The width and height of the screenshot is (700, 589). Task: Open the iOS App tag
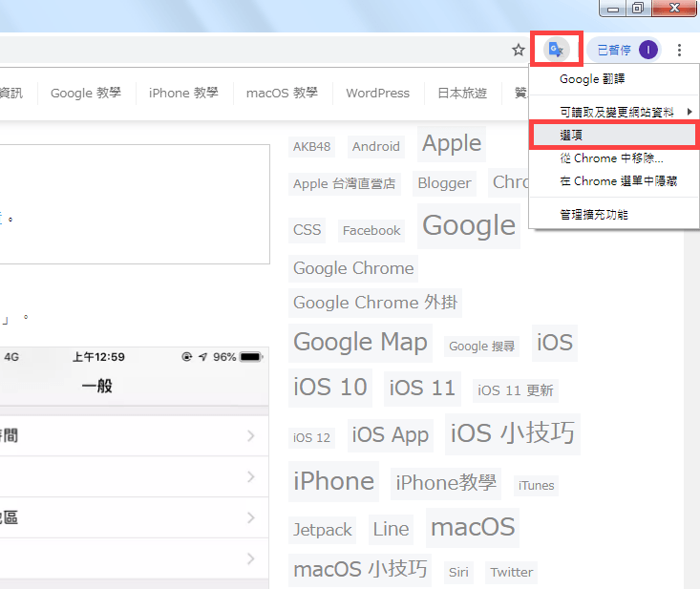click(391, 435)
